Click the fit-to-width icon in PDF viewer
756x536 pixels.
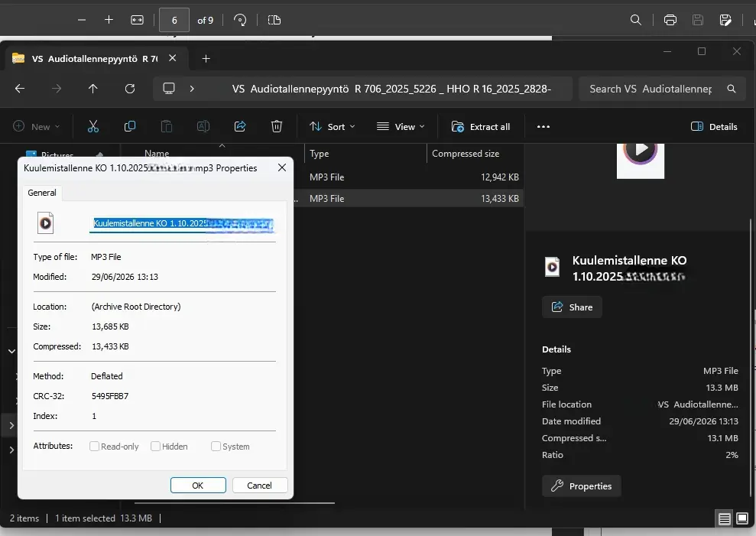pos(137,20)
